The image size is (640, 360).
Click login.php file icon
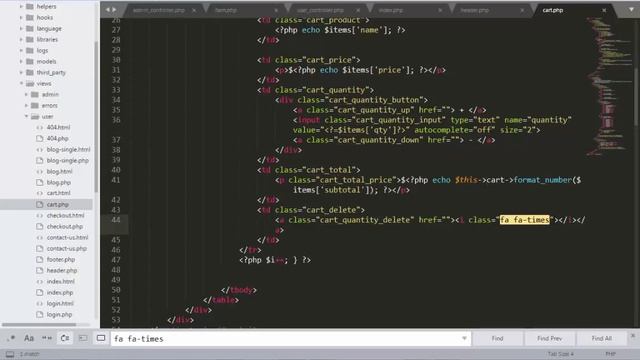[40, 314]
